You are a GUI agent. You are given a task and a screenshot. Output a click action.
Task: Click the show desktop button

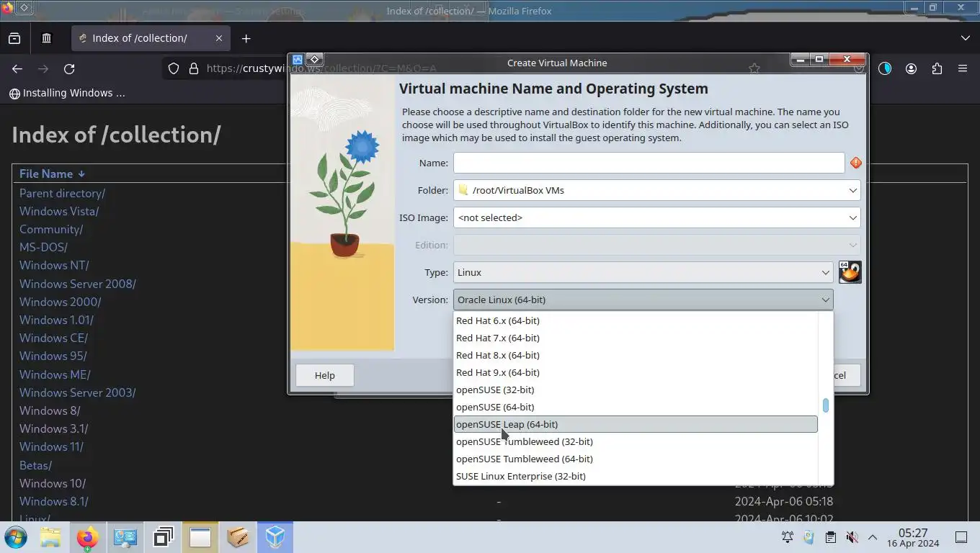(961, 537)
